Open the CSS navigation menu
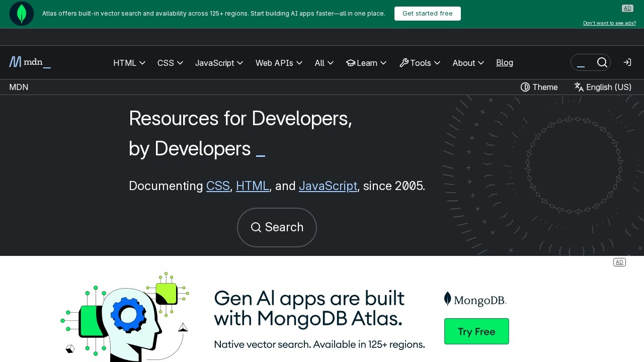The width and height of the screenshot is (644, 362). coord(170,63)
